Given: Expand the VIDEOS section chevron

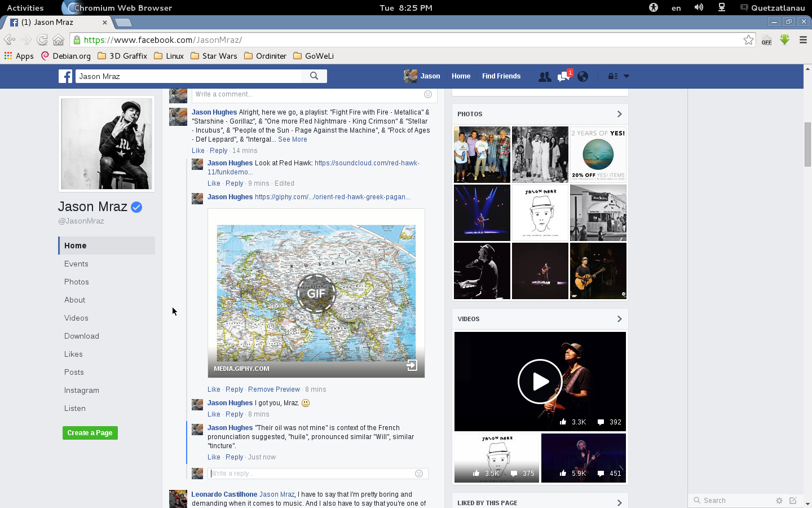Looking at the screenshot, I should click(619, 319).
